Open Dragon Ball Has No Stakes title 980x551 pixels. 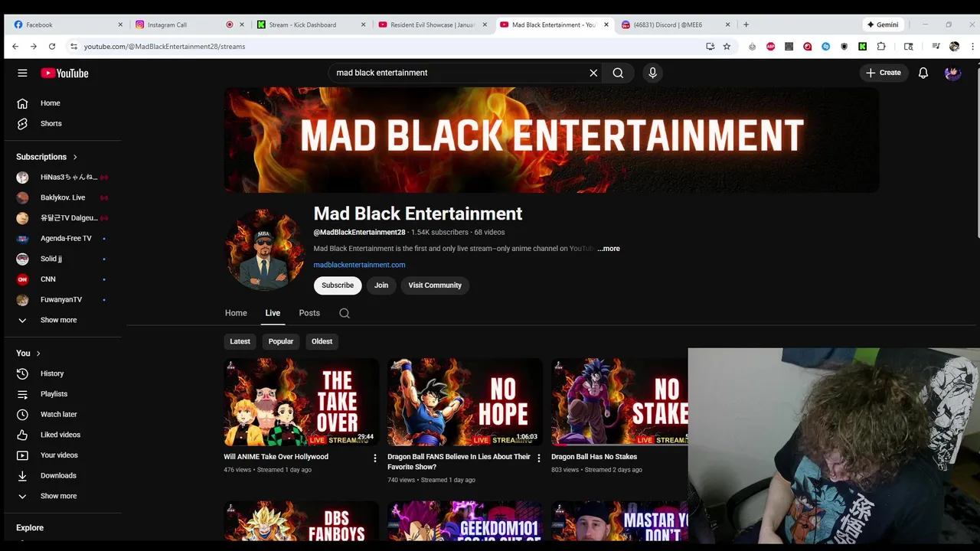click(x=594, y=457)
